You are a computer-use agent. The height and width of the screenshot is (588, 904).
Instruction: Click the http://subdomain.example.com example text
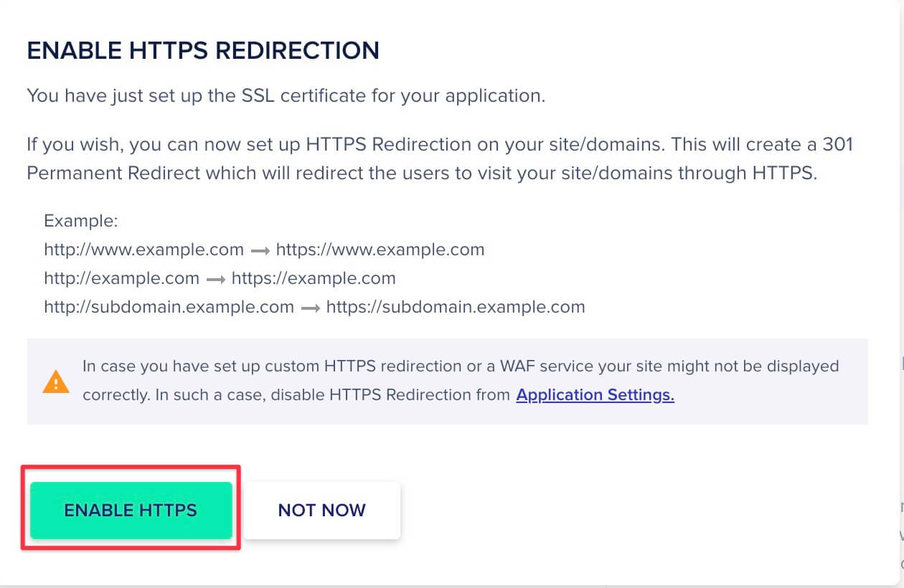pos(169,307)
